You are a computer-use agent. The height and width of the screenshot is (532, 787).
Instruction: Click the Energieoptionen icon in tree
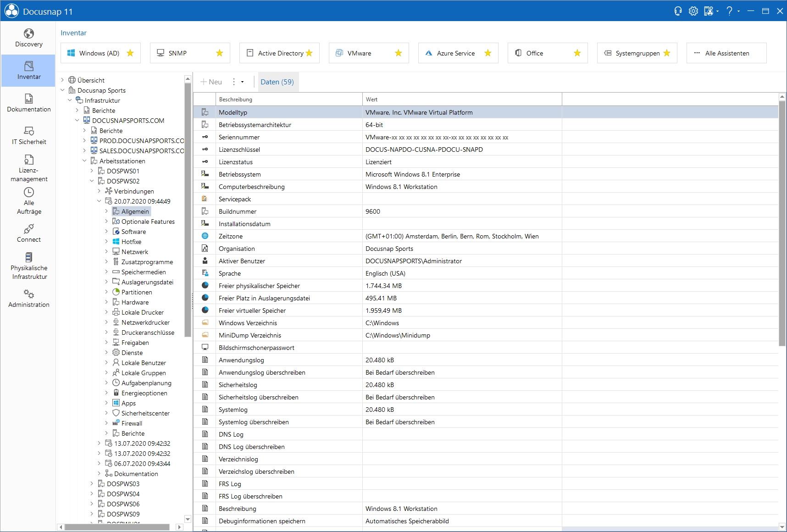116,393
